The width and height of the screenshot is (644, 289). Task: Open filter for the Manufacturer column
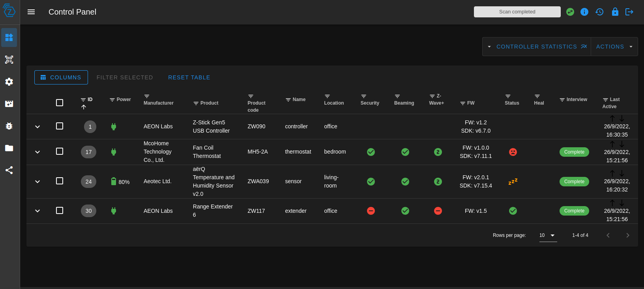147,96
